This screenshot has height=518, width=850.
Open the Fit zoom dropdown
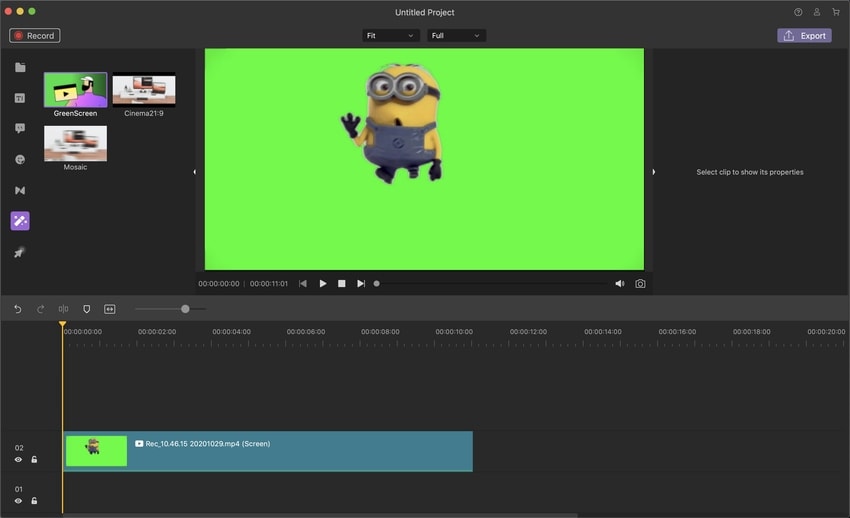pos(390,36)
